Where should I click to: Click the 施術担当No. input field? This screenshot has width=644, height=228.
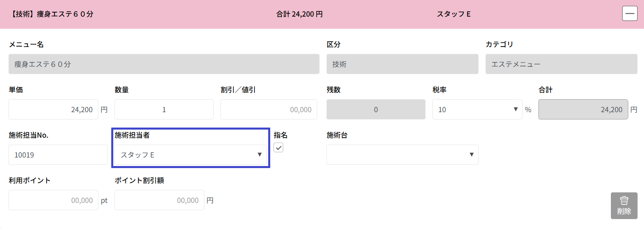pyautogui.click(x=58, y=155)
